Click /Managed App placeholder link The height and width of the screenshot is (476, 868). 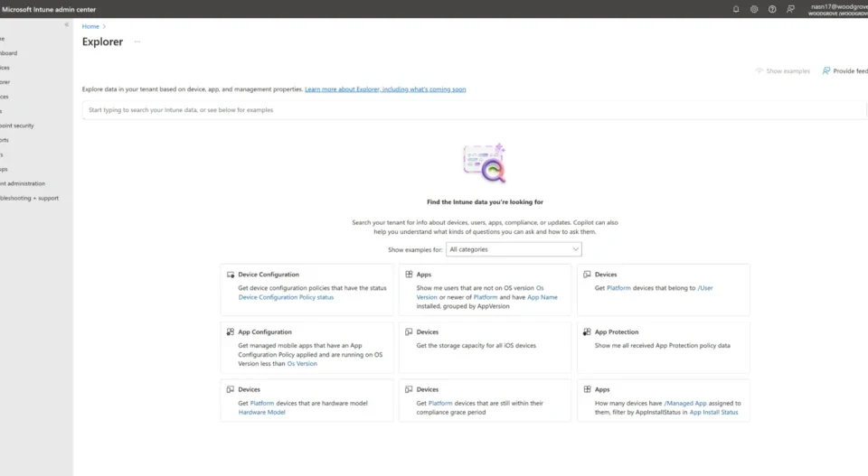tap(684, 403)
